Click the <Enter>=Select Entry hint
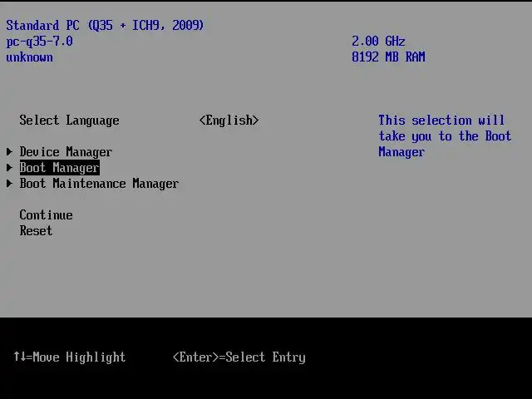The width and height of the screenshot is (532, 399). pyautogui.click(x=239, y=357)
